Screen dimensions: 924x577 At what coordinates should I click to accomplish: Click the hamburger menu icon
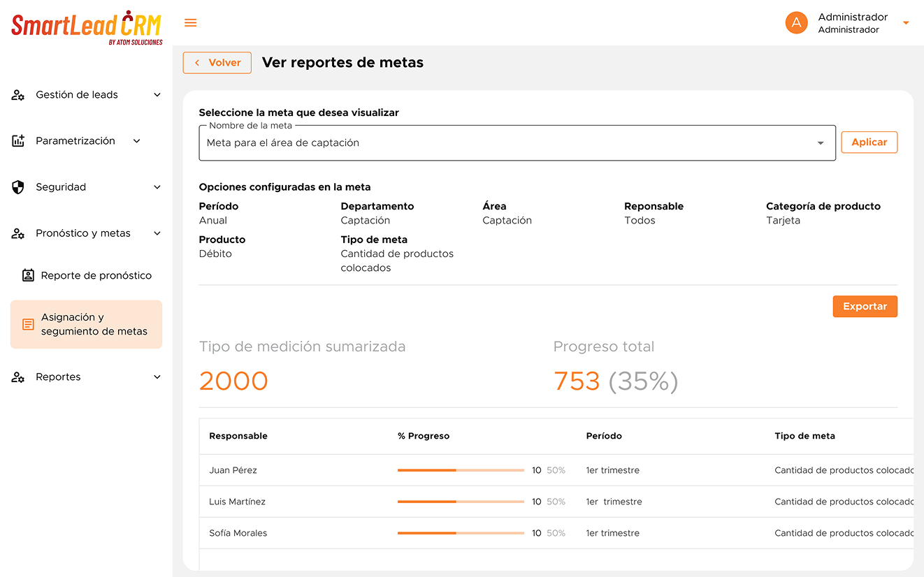190,23
